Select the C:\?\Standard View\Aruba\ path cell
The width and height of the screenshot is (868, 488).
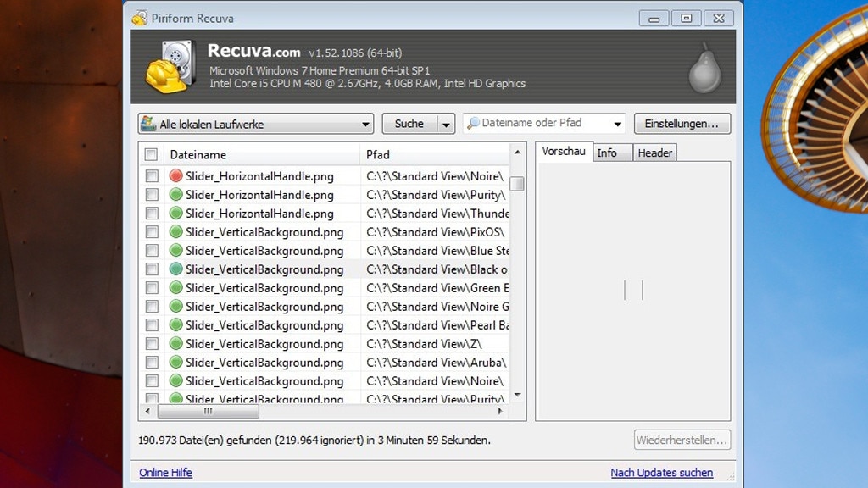pos(435,363)
